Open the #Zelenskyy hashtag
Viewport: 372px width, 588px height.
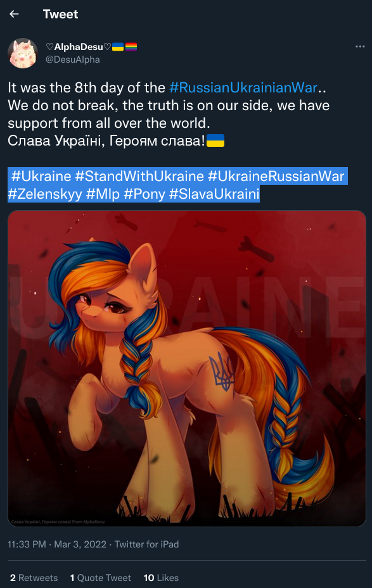pyautogui.click(x=44, y=194)
